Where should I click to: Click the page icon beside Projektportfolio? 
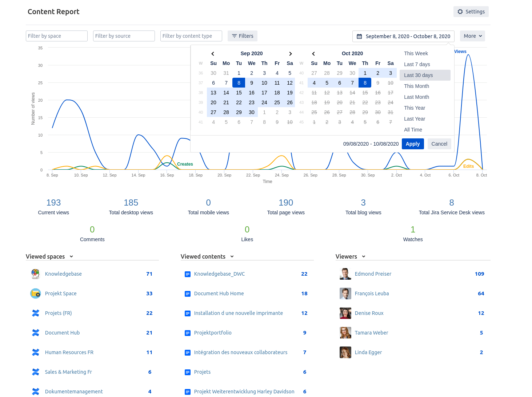(x=188, y=333)
